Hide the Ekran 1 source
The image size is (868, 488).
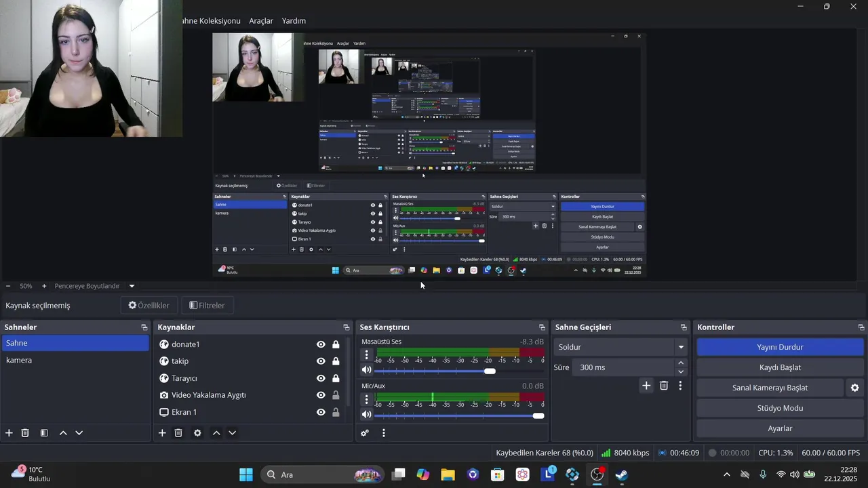click(x=321, y=412)
